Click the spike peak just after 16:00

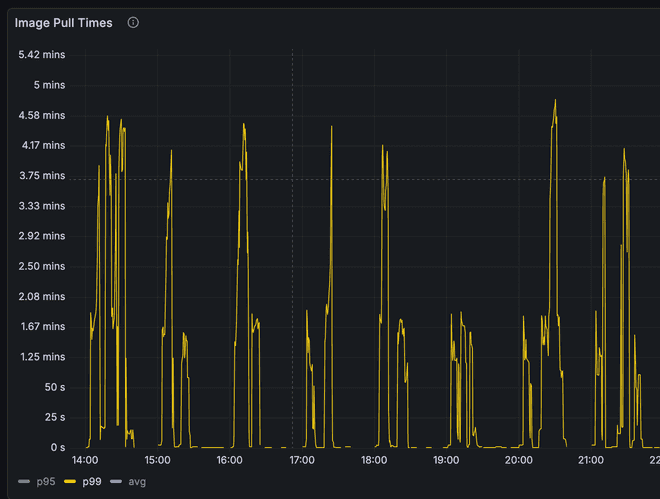pyautogui.click(x=244, y=125)
